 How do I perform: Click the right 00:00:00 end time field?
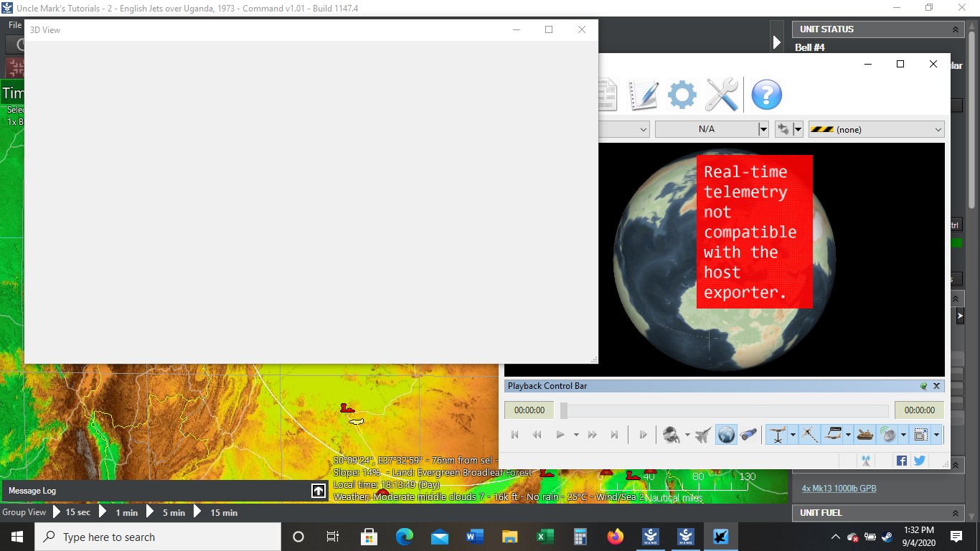pyautogui.click(x=920, y=410)
